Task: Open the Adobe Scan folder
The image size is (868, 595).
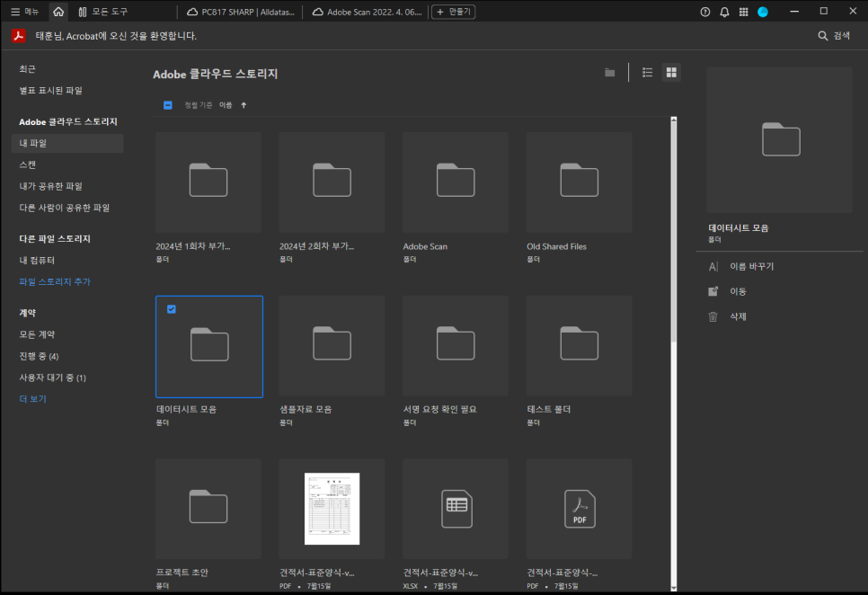Action: click(x=456, y=182)
